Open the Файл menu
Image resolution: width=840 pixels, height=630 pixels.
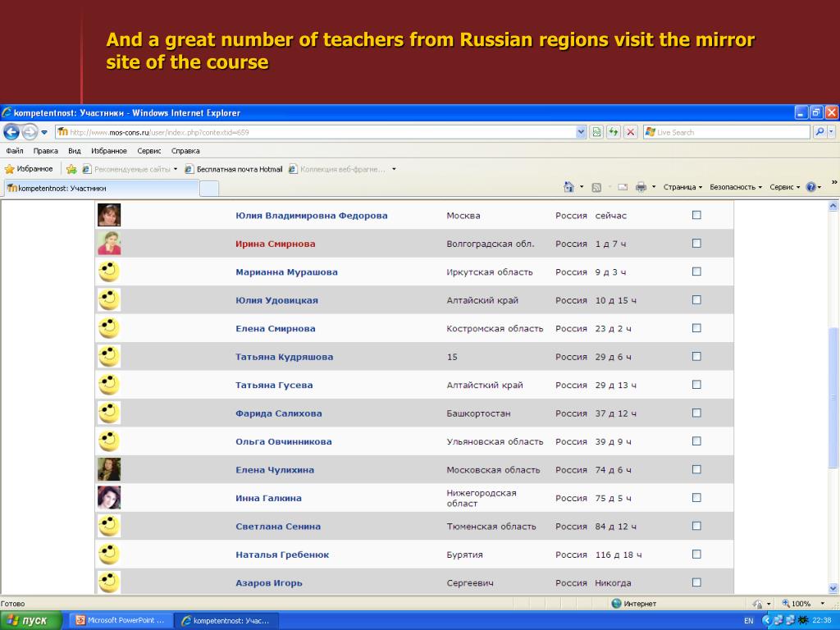click(x=15, y=151)
